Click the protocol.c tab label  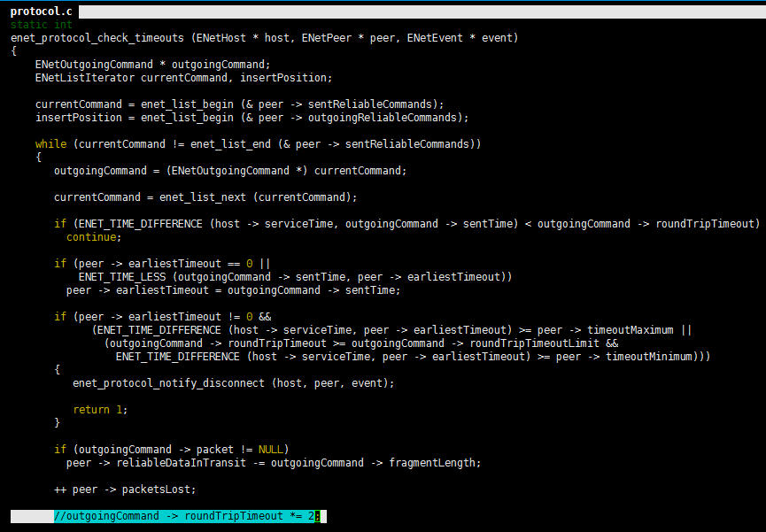(41, 12)
